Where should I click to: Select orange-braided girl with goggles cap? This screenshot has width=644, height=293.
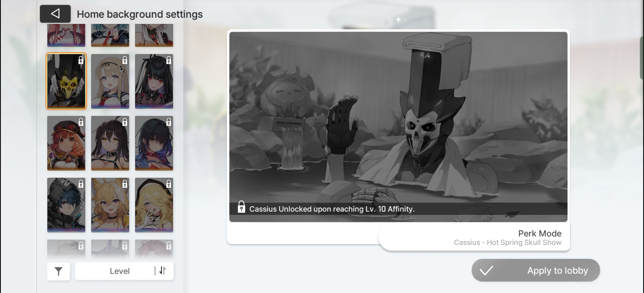click(x=66, y=143)
